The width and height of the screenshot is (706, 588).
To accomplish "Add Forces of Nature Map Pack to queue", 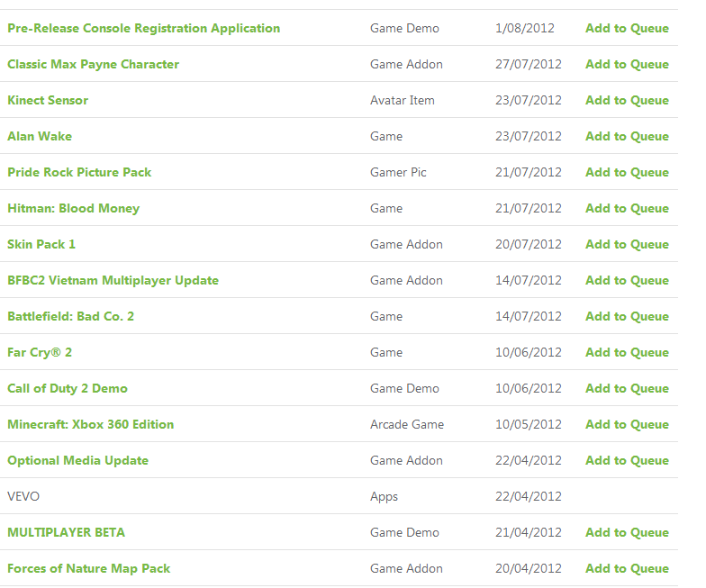I will [627, 569].
